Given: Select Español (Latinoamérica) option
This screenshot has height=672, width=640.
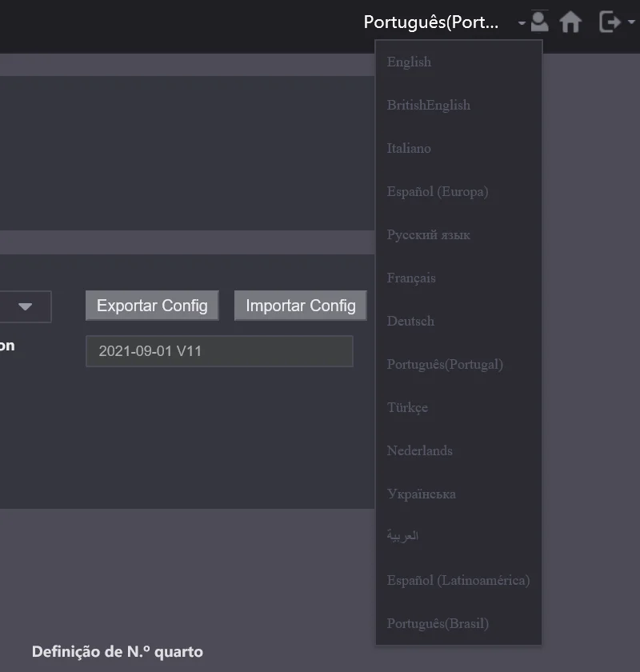Looking at the screenshot, I should [x=458, y=581].
